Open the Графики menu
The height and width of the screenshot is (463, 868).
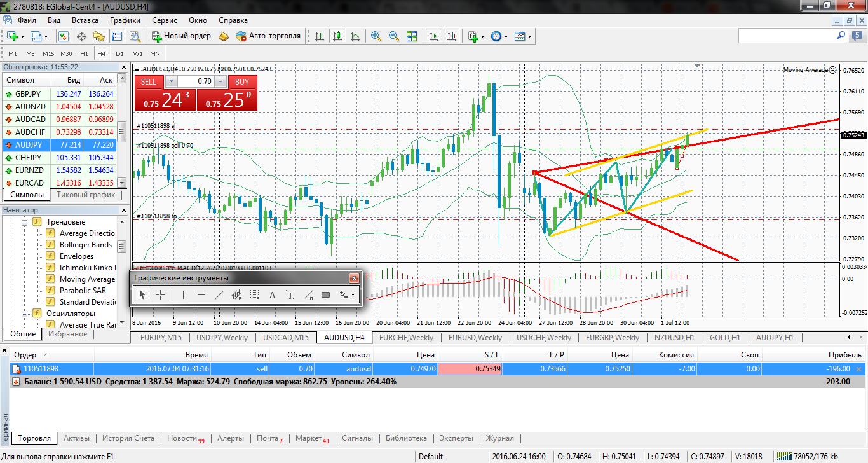point(125,20)
